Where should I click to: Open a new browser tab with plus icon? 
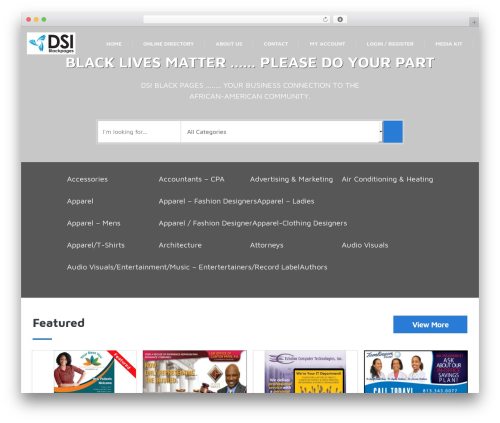point(474,22)
